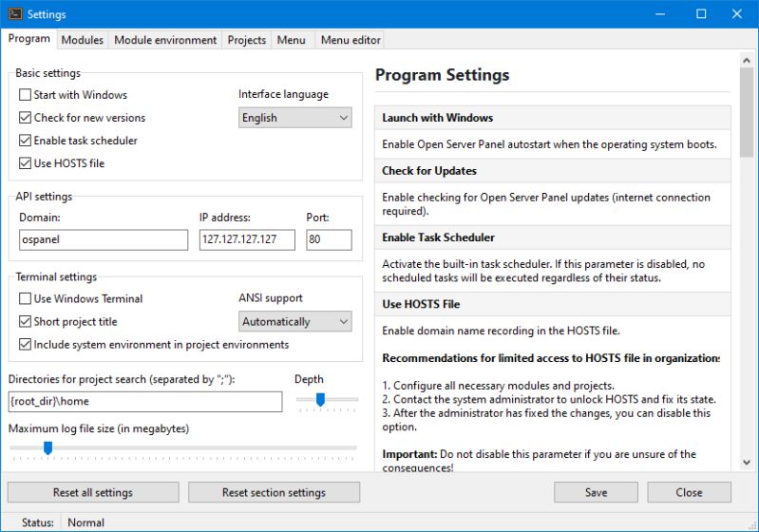759x532 pixels.
Task: Click the help panel scrollbar thumb
Action: (747, 112)
